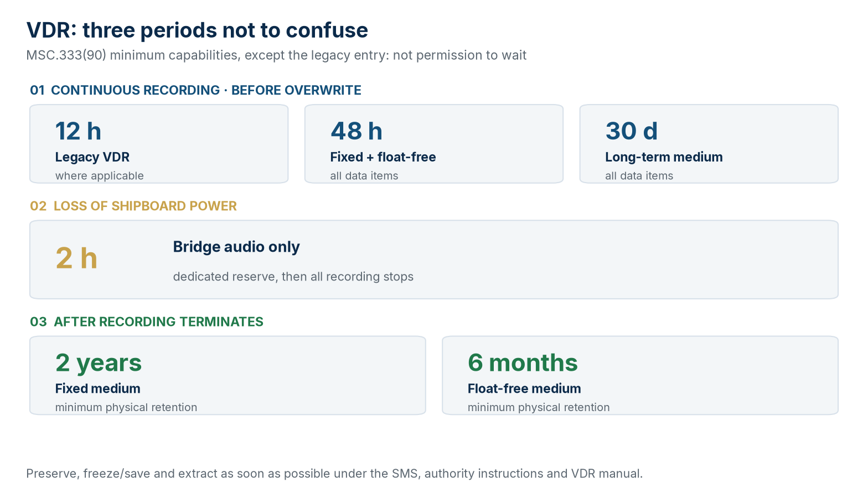Click the 'Fixed + float-free' label
This screenshot has height=498, width=868.
(383, 157)
